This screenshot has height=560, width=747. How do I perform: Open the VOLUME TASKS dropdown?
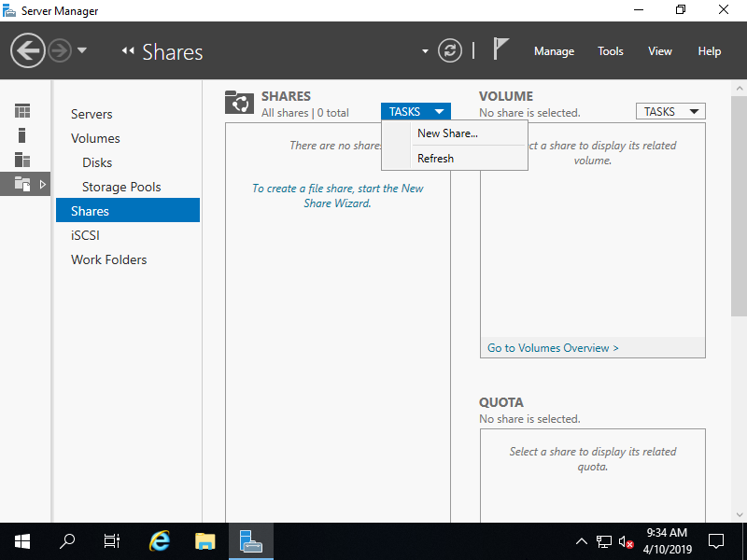pos(670,111)
